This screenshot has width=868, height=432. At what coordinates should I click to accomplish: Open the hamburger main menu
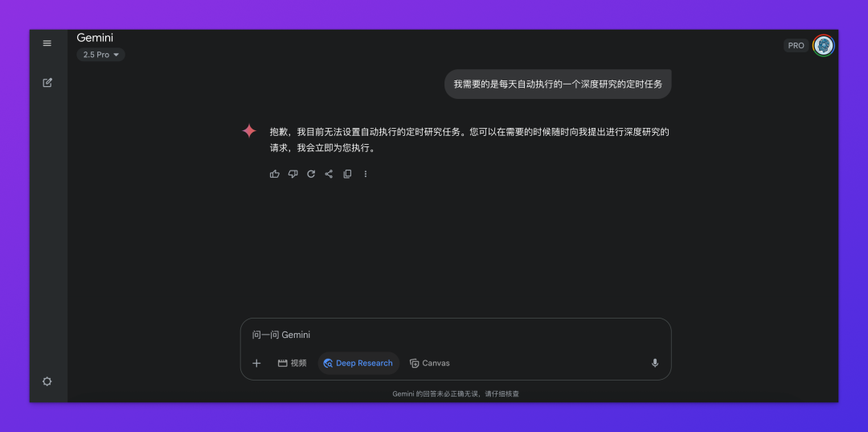(x=47, y=43)
